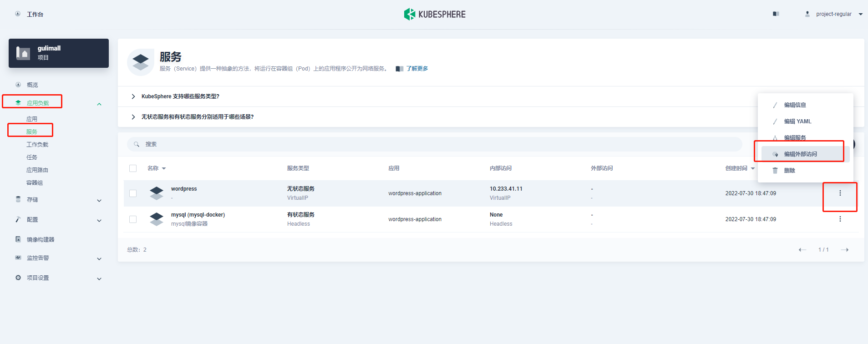Screen dimensions: 868x344
Task: Open 应用 in the sidebar
Action: pos(32,119)
